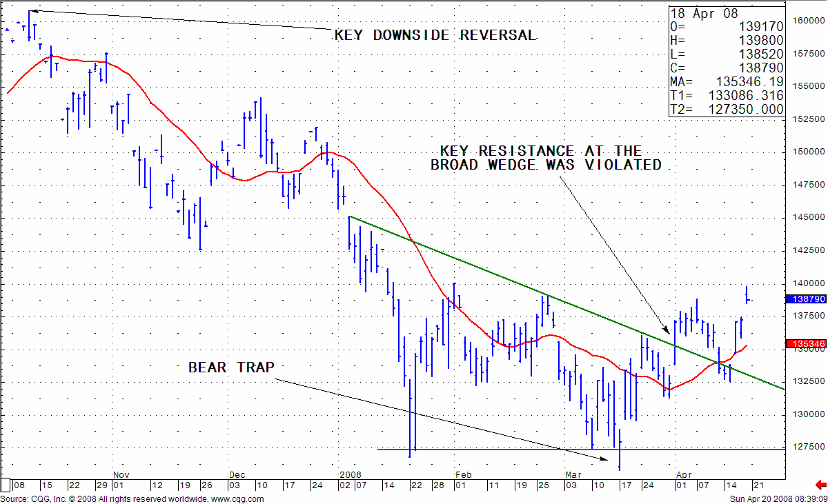Screen dimensions: 828x504
Task: Click the blue 138790 closing price tag
Action: pos(806,299)
